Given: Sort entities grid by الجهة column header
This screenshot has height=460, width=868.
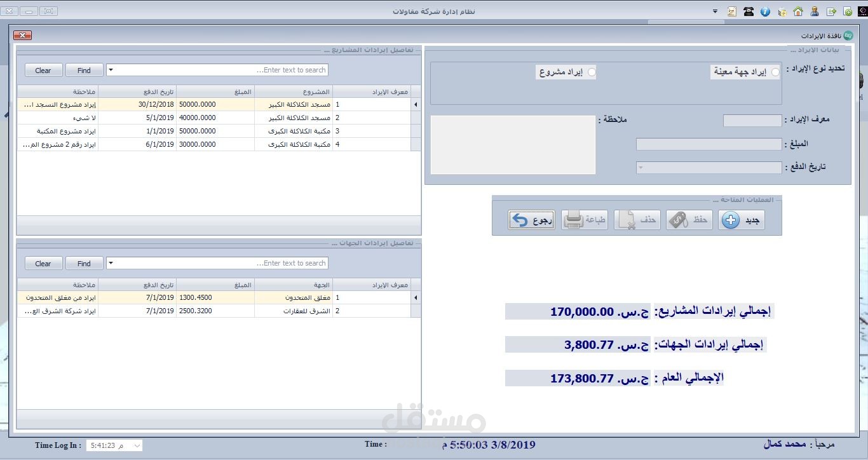Looking at the screenshot, I should [x=294, y=285].
